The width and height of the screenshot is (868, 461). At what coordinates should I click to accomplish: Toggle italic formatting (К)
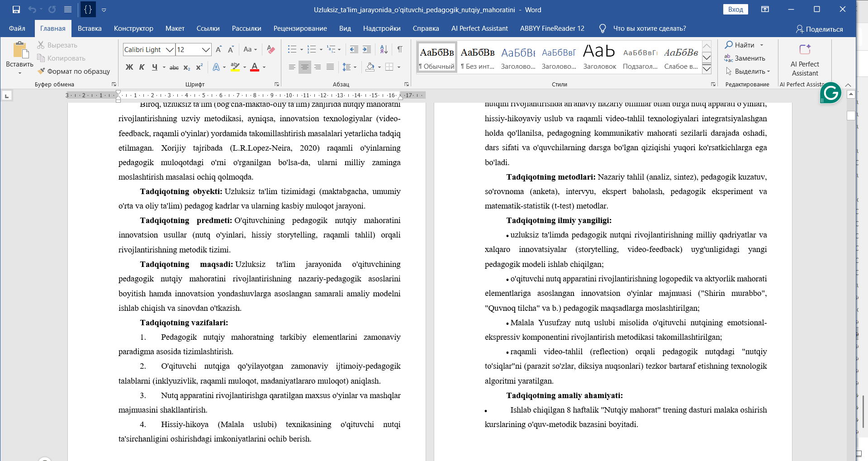point(142,67)
